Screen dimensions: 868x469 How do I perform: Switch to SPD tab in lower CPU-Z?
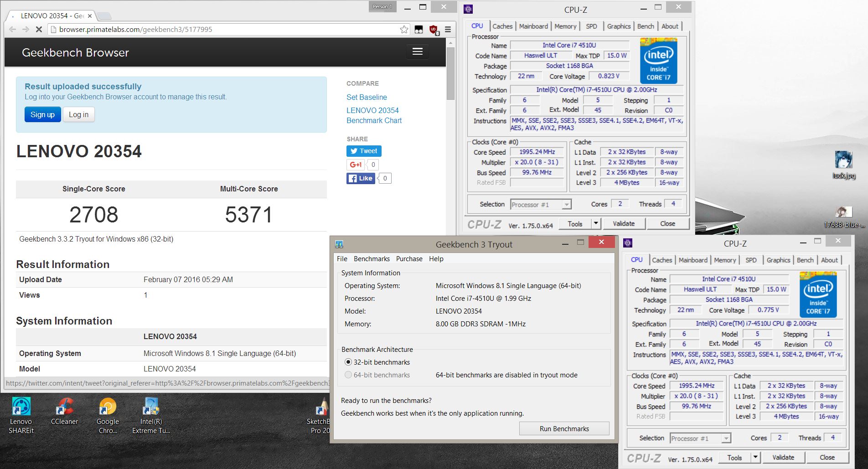click(751, 260)
